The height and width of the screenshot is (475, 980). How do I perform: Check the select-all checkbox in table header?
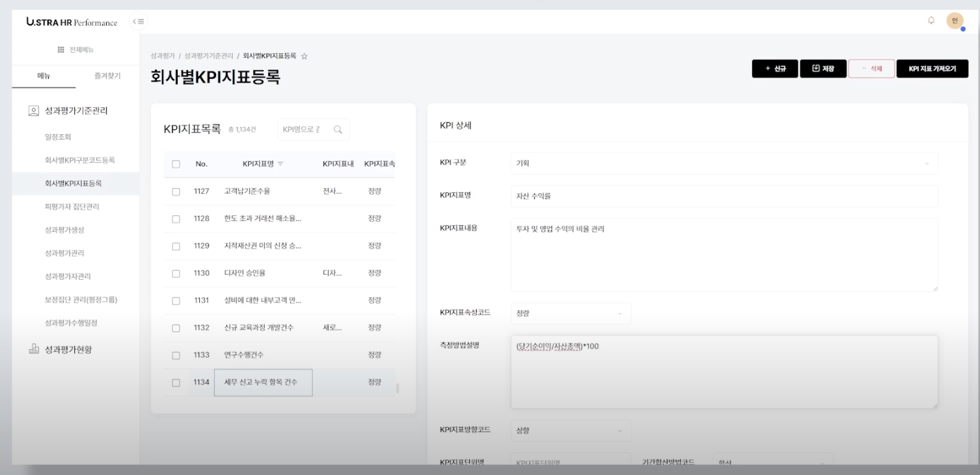(176, 164)
